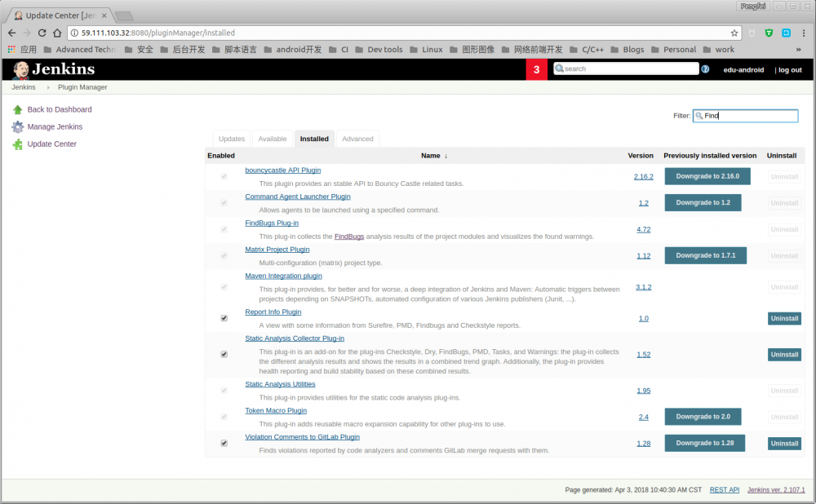Screen dimensions: 816x504
Task: Open browser home page icon
Action: pos(57,33)
